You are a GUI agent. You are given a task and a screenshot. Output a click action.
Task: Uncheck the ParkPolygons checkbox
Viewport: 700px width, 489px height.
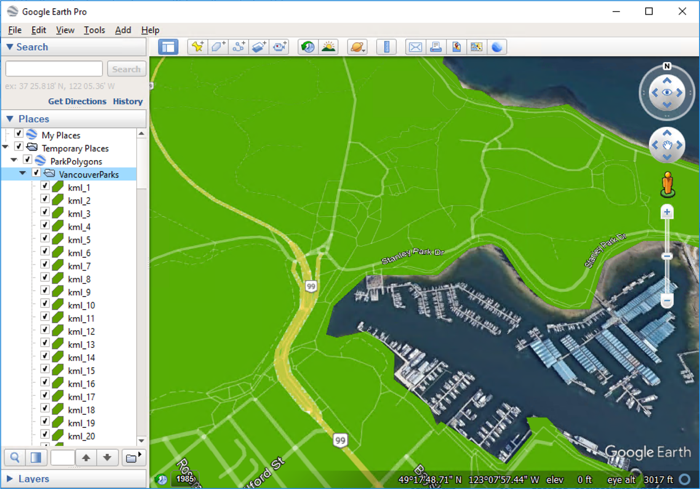click(x=28, y=159)
